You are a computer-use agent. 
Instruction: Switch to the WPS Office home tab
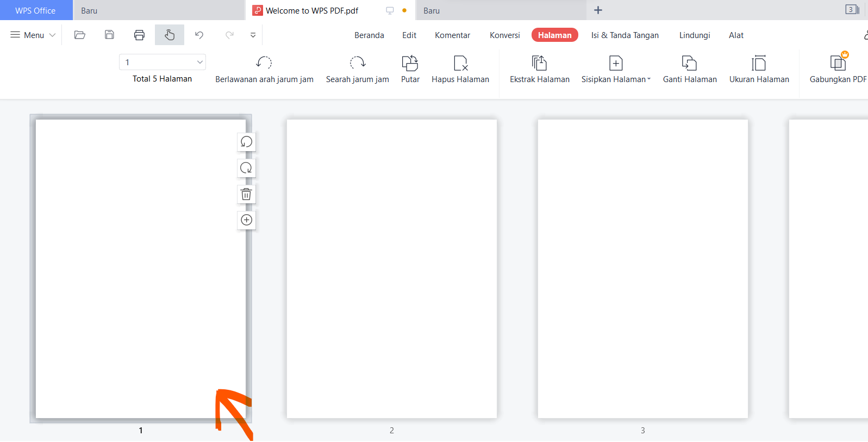click(36, 10)
